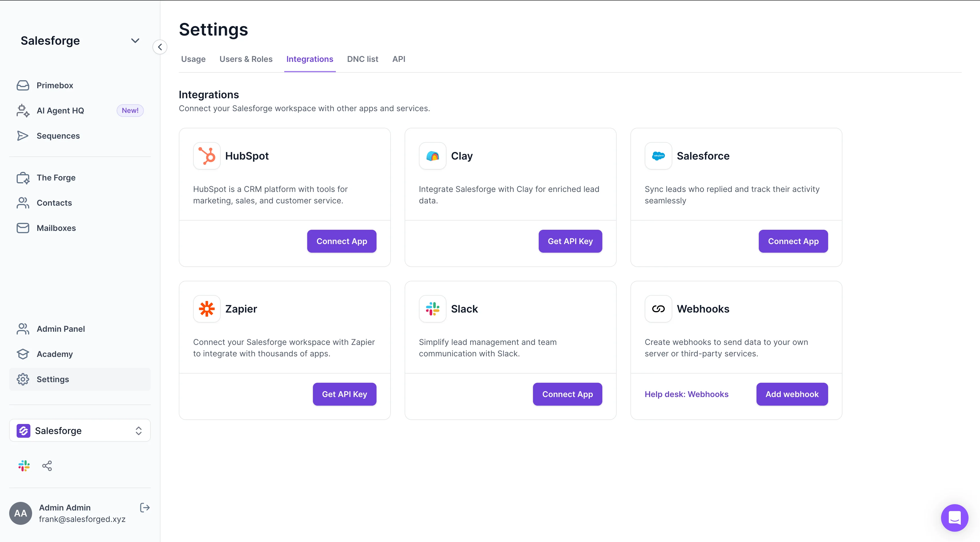This screenshot has width=980, height=542.
Task: Click the HubSpot logo icon
Action: coord(207,156)
